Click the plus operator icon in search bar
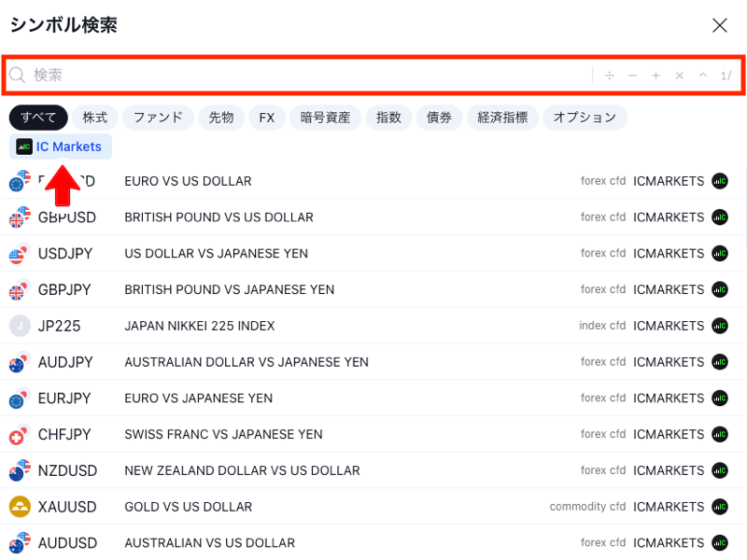The image size is (747, 560). [x=656, y=76]
